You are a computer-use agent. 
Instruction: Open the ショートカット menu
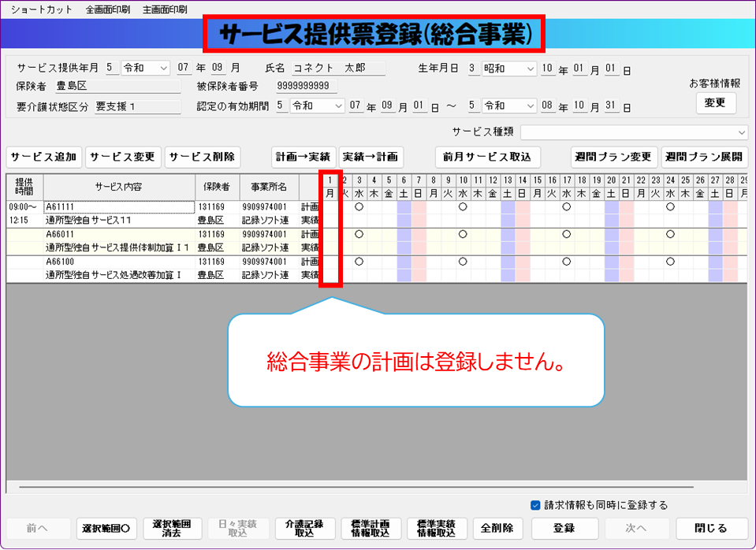(x=41, y=9)
